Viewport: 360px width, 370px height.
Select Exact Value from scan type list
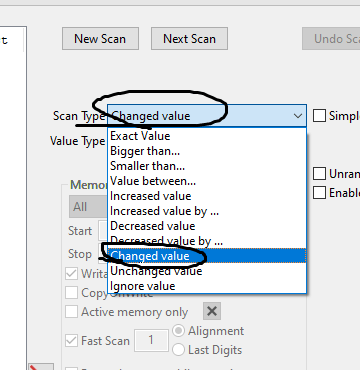[207, 136]
